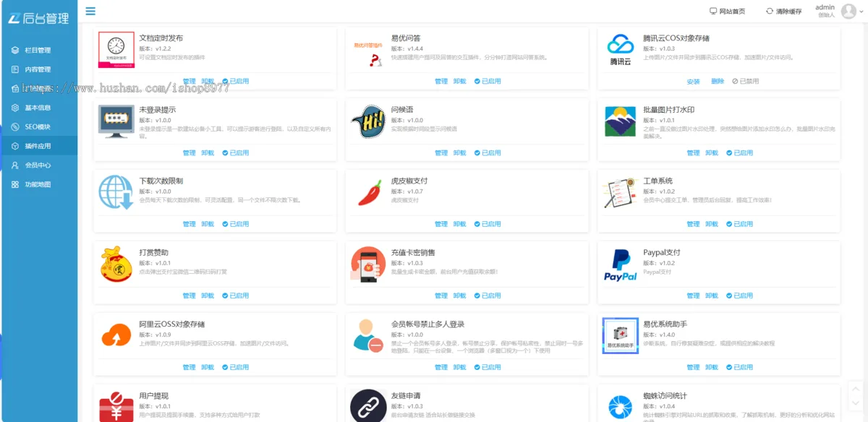Click the 工单系统 clipboard icon
Screen dimensions: 868x422
tap(621, 192)
